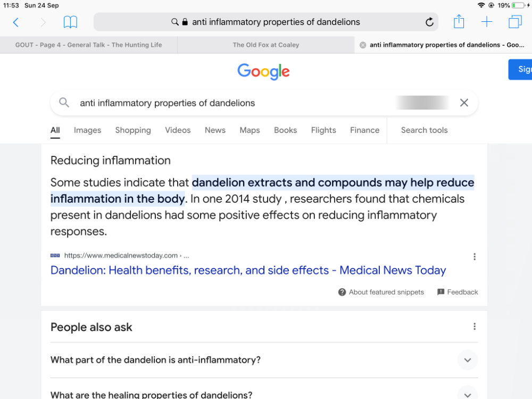Image resolution: width=532 pixels, height=399 pixels.
Task: Show all tabs overview icon
Action: (x=515, y=22)
